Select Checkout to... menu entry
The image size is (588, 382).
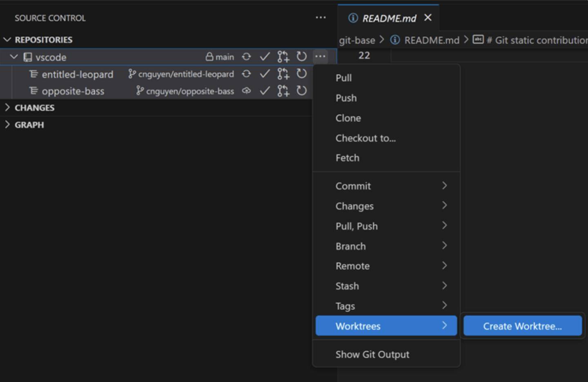coord(386,138)
